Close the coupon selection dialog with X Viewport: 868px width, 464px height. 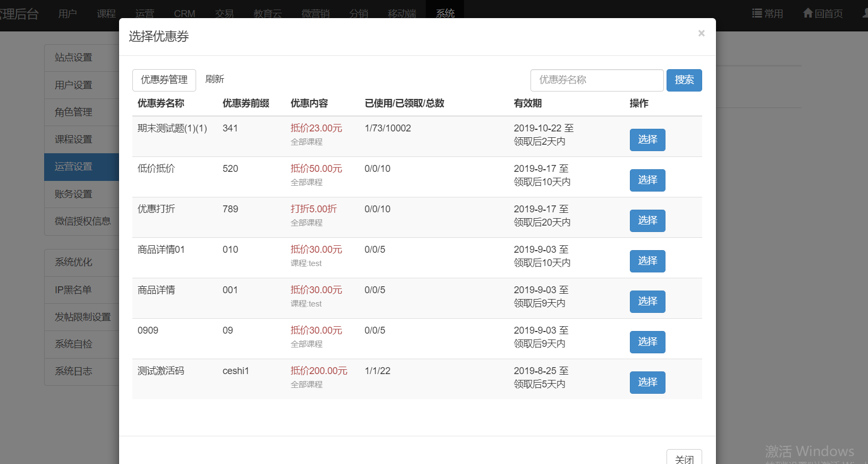701,34
